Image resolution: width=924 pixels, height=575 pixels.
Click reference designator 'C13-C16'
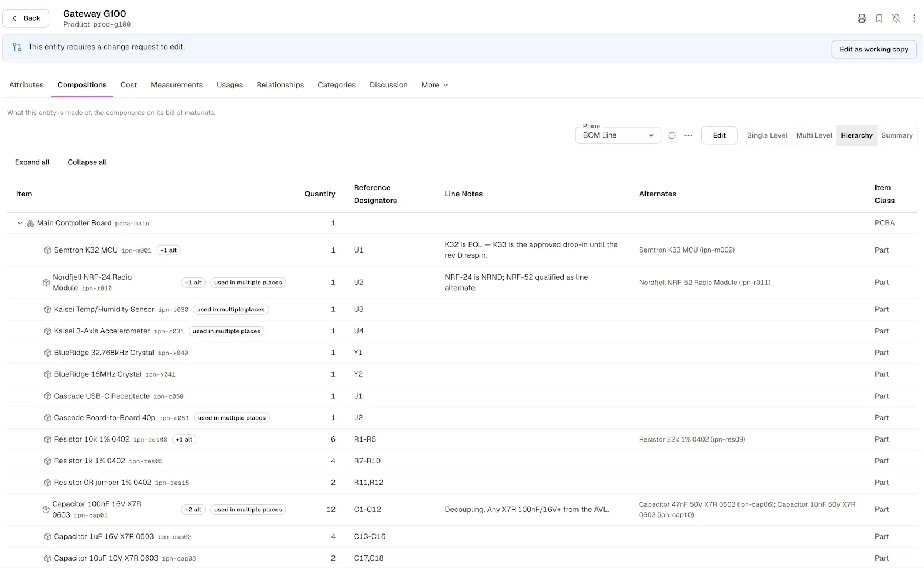pos(370,537)
